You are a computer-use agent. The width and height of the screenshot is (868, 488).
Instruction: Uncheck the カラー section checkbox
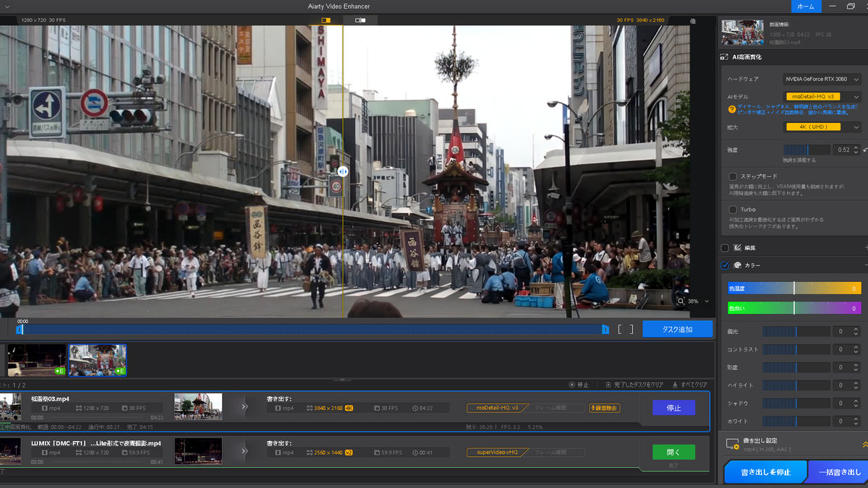pos(726,265)
